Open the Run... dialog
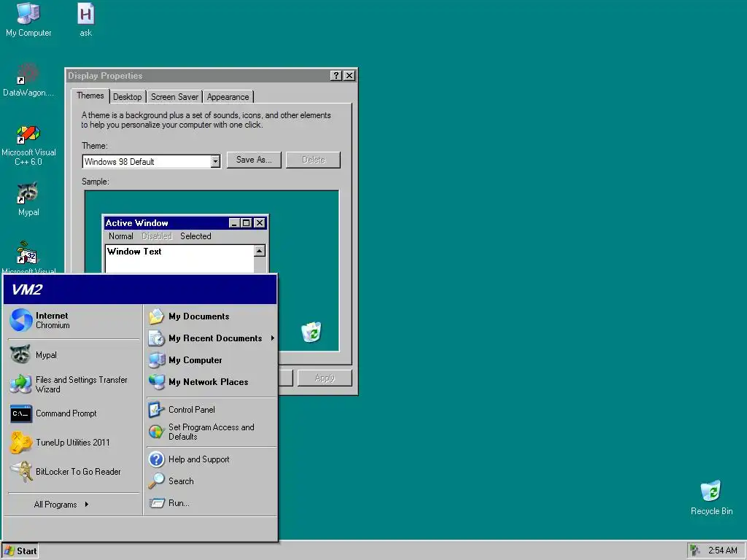Screen dimensions: 747x560 [x=212, y=503]
